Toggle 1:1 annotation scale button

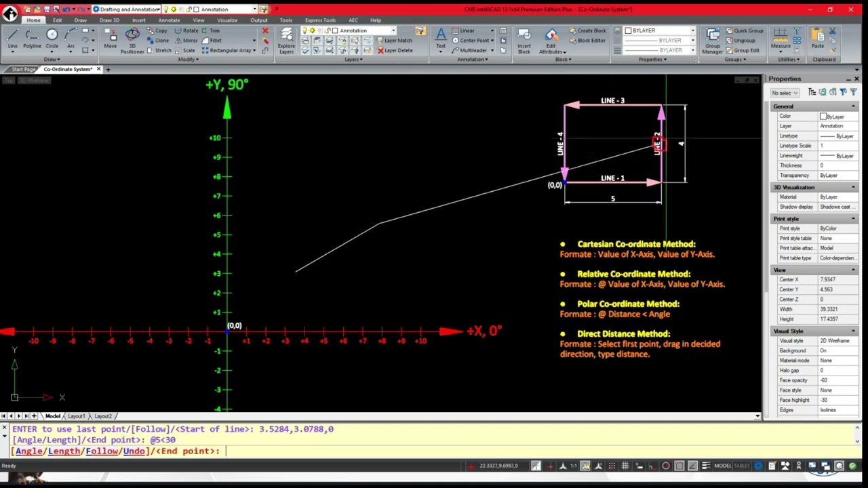click(x=574, y=466)
